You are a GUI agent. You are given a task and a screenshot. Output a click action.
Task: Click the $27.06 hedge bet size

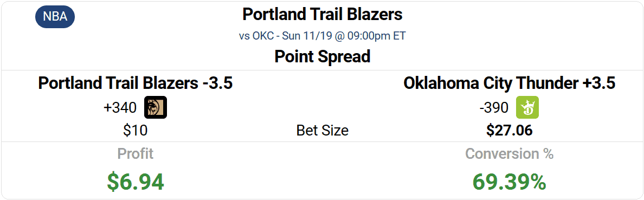[x=509, y=131]
